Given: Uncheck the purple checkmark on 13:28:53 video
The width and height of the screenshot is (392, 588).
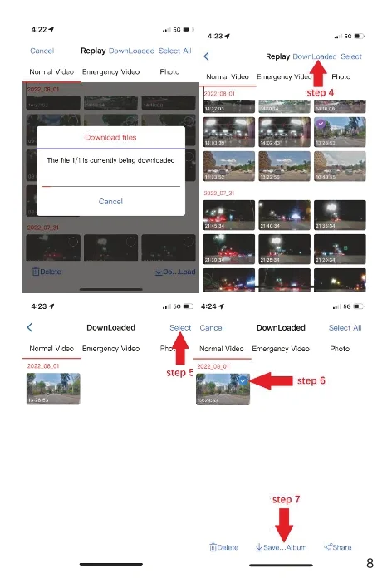Looking at the screenshot, I should tap(321, 124).
